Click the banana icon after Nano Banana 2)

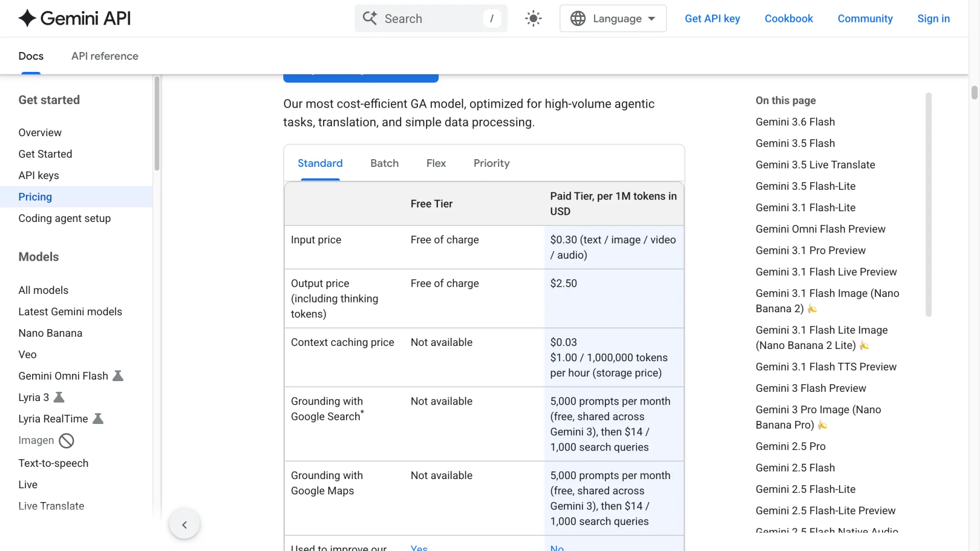tap(812, 309)
